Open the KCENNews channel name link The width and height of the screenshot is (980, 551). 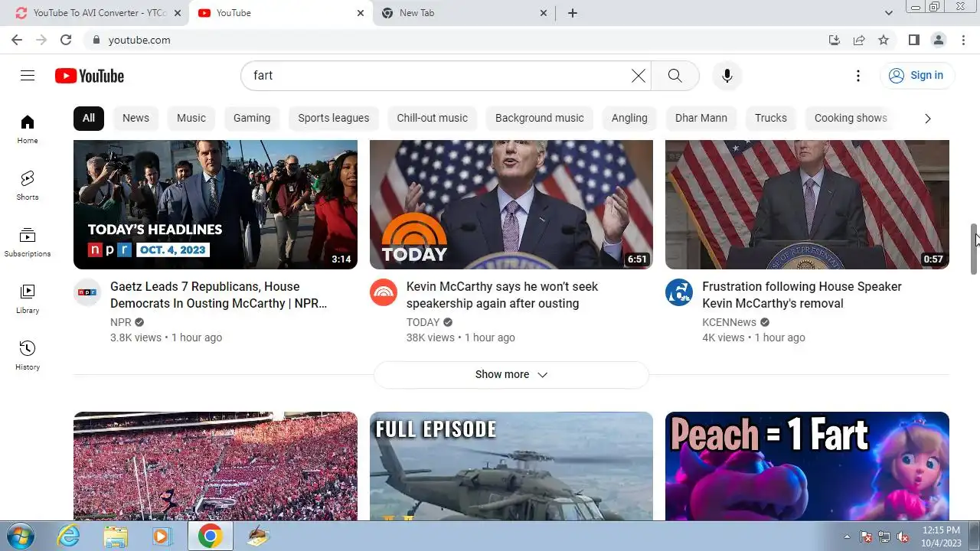pos(729,322)
